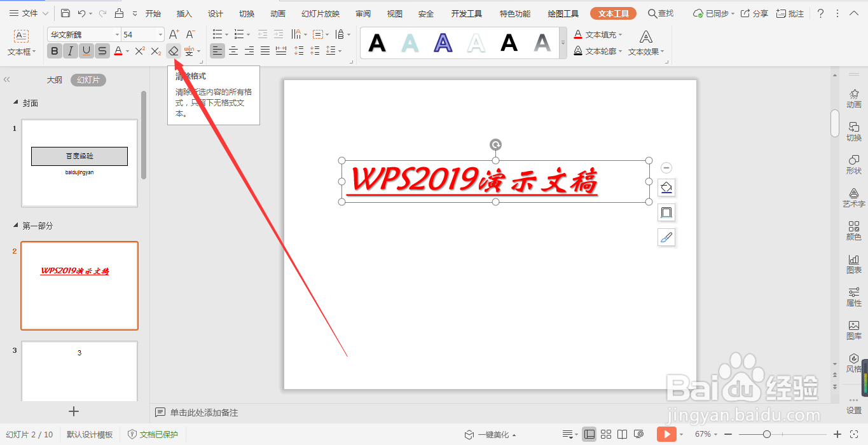Click the superscript X² formatting icon
868x445 pixels.
pos(139,51)
